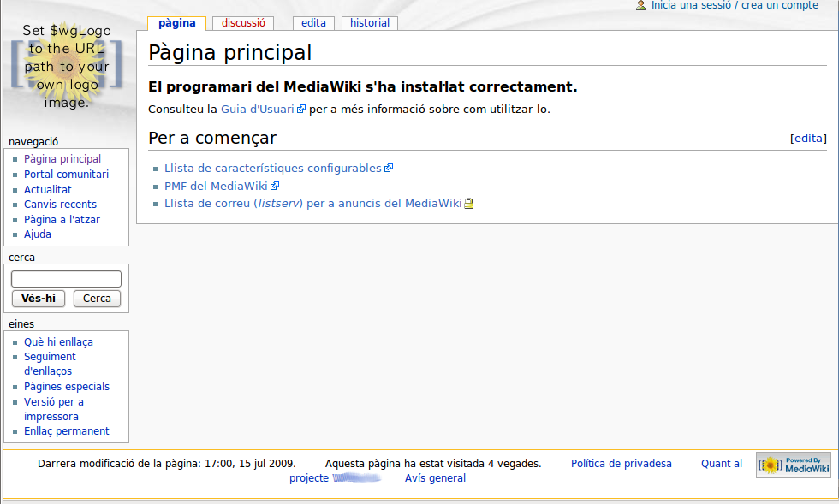Click Pàgina a l'atzar link

62,220
